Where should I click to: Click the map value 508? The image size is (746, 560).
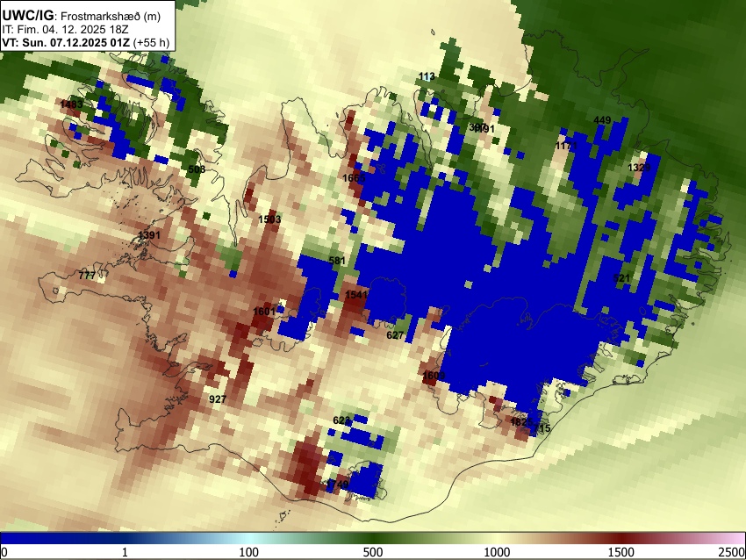coord(197,169)
